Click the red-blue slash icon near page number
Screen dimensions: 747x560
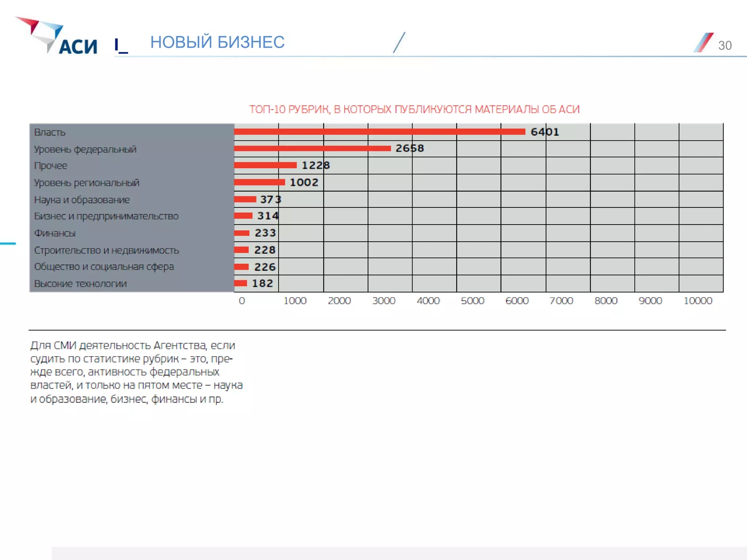(703, 43)
